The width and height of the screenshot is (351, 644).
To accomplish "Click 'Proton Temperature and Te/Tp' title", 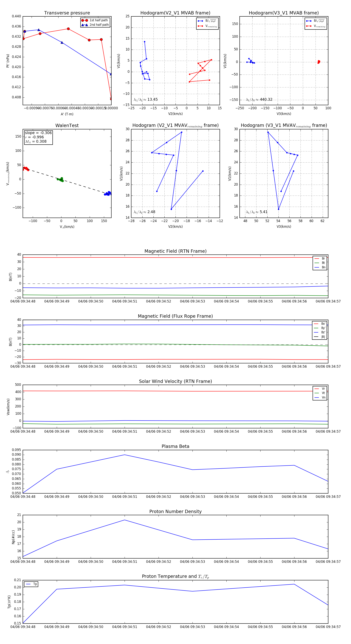I will pyautogui.click(x=175, y=576).
